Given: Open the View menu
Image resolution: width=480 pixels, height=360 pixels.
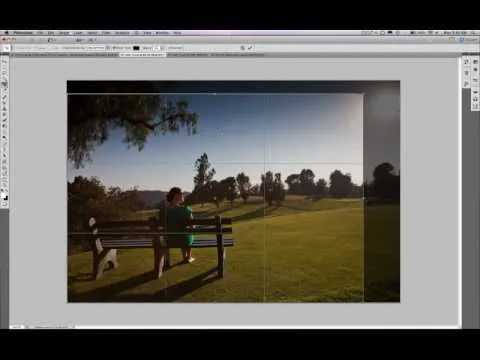Looking at the screenshot, I should click(147, 33).
